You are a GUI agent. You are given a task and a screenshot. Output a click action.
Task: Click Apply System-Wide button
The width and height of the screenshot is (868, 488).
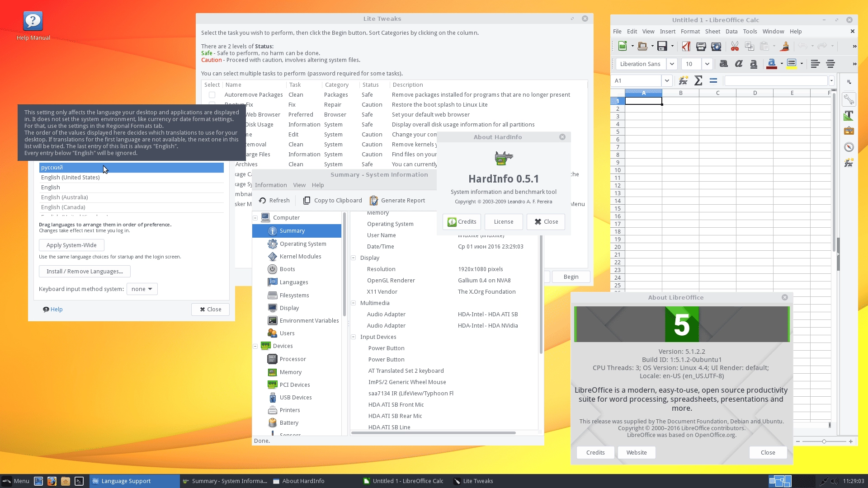pos(71,245)
